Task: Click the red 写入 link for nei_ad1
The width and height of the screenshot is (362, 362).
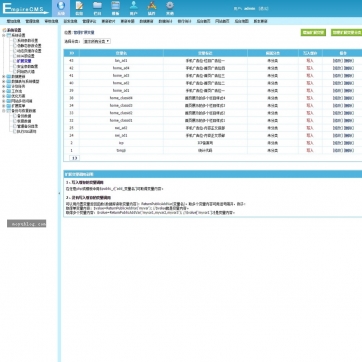Action: click(x=310, y=135)
